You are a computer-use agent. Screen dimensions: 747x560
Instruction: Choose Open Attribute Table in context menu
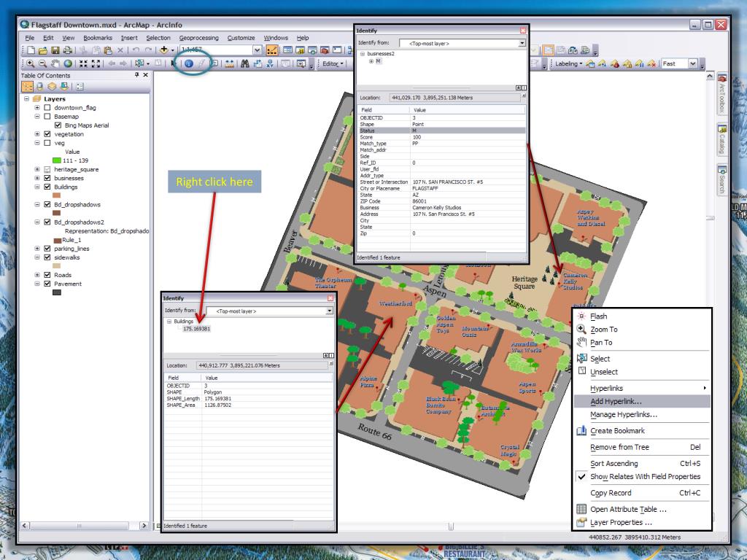coord(642,509)
